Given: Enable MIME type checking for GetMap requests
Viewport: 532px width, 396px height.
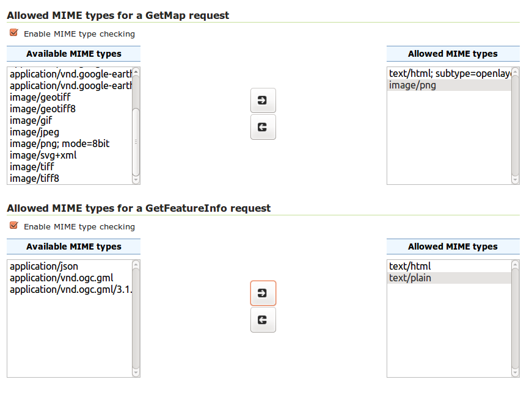Looking at the screenshot, I should pos(13,32).
